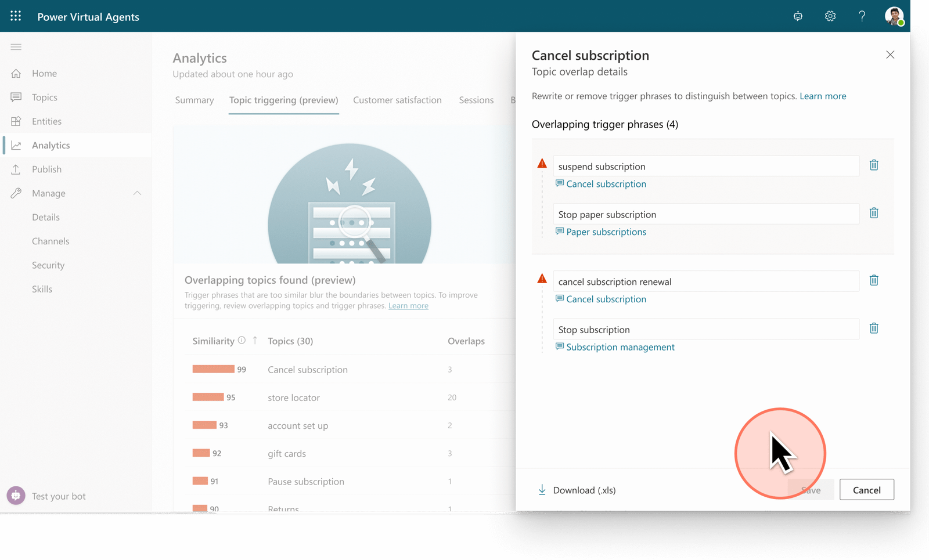Click the similarity bar for score 95
Viewport: 929px width, 560px height.
208,397
